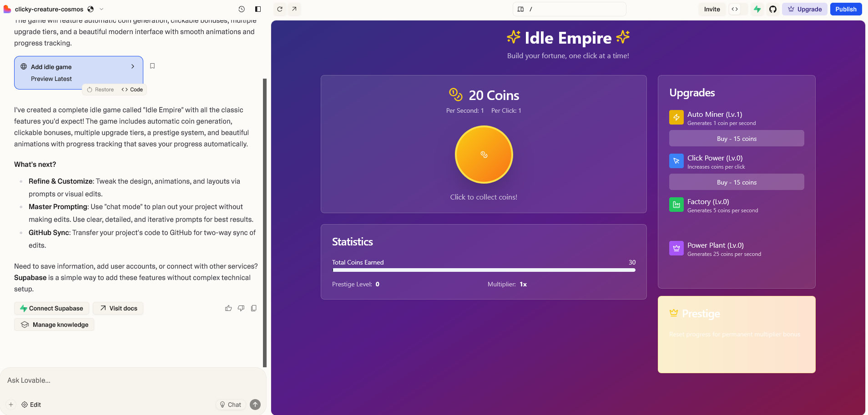Click the Prestige crown icon
The image size is (868, 415).
pos(674,313)
